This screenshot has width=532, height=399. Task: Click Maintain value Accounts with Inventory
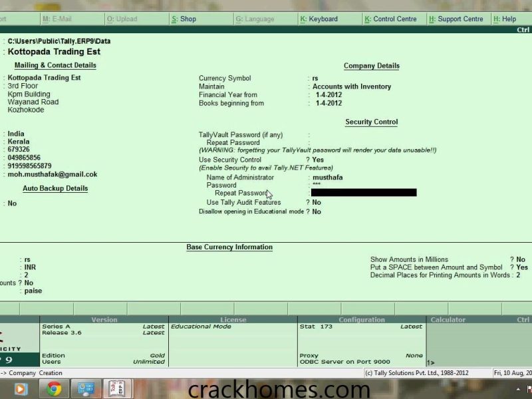352,86
